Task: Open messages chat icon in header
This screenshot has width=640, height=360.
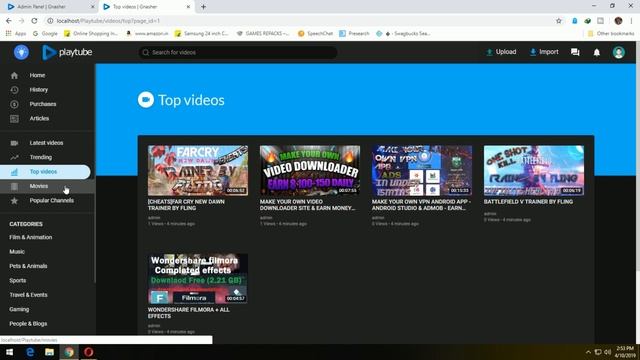Action: 575,52
